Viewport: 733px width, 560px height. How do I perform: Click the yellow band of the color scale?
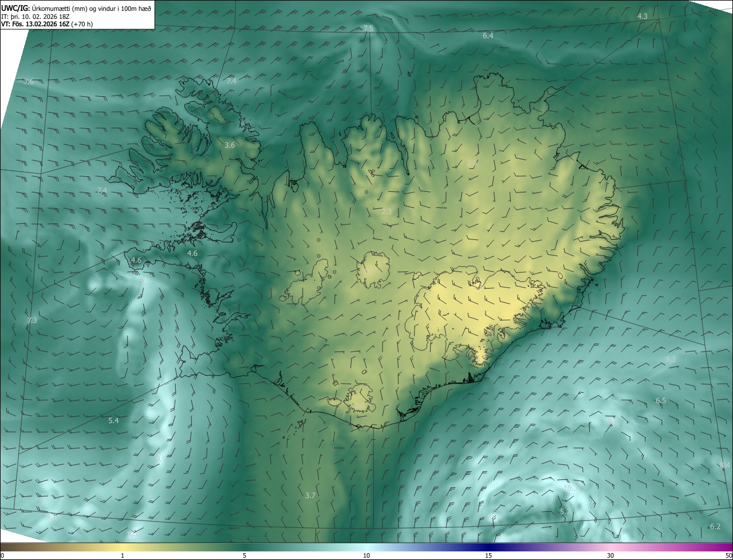[123, 547]
